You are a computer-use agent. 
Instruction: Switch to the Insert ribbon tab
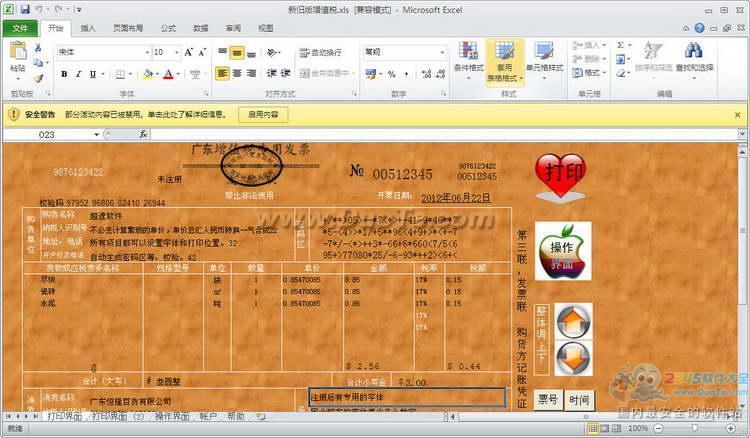[88, 28]
